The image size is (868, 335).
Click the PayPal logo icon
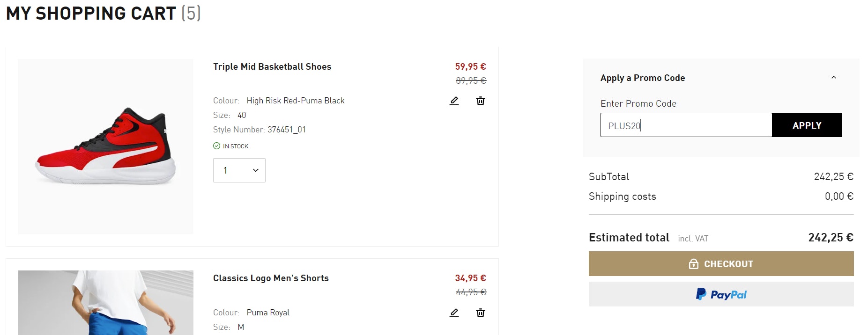(x=701, y=294)
